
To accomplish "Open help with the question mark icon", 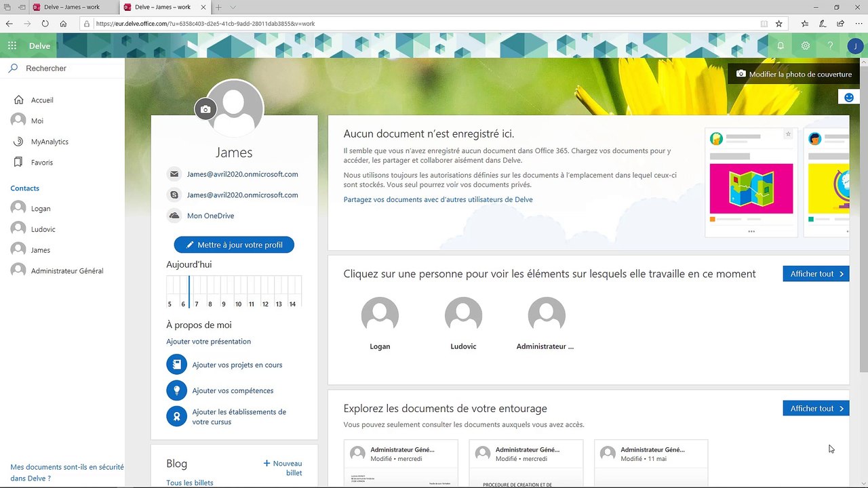I will [830, 45].
